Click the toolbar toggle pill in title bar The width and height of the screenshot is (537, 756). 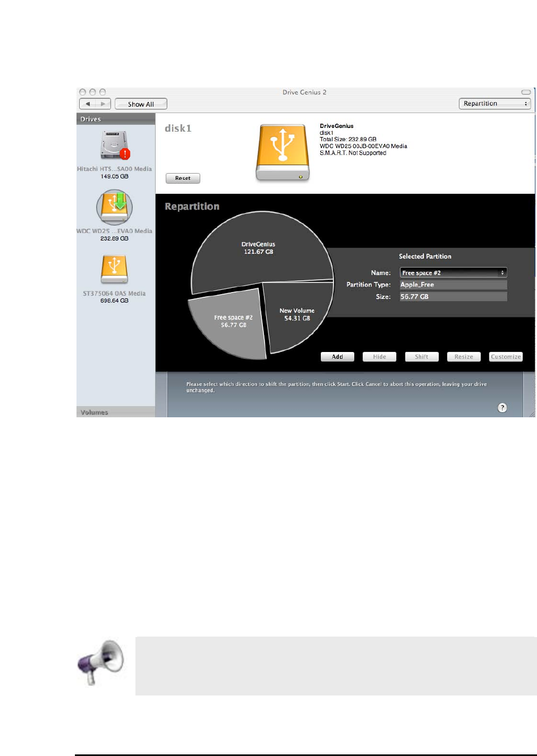(x=526, y=92)
